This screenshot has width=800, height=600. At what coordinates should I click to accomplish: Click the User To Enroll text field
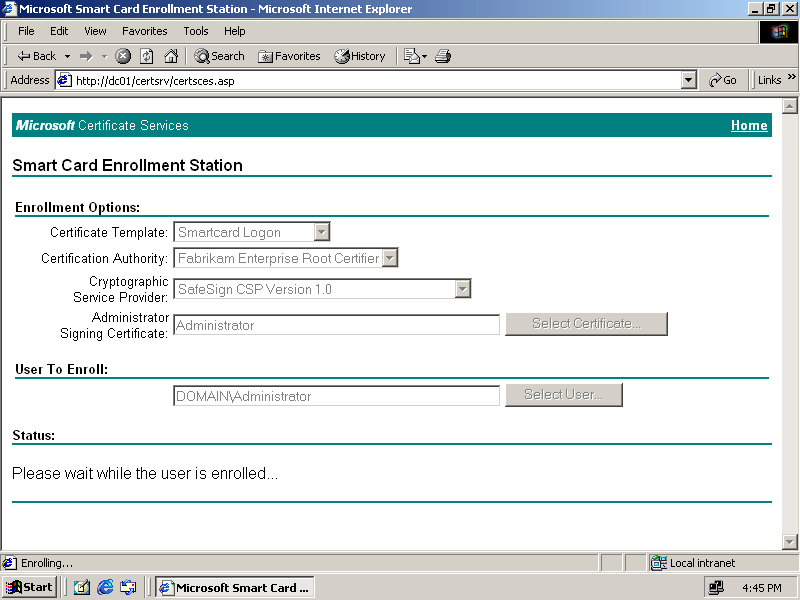[336, 396]
